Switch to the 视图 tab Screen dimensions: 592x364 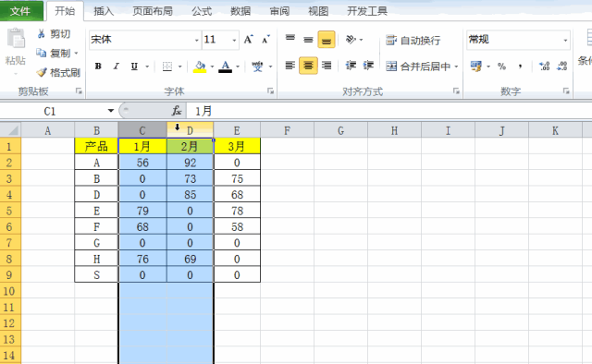(318, 11)
